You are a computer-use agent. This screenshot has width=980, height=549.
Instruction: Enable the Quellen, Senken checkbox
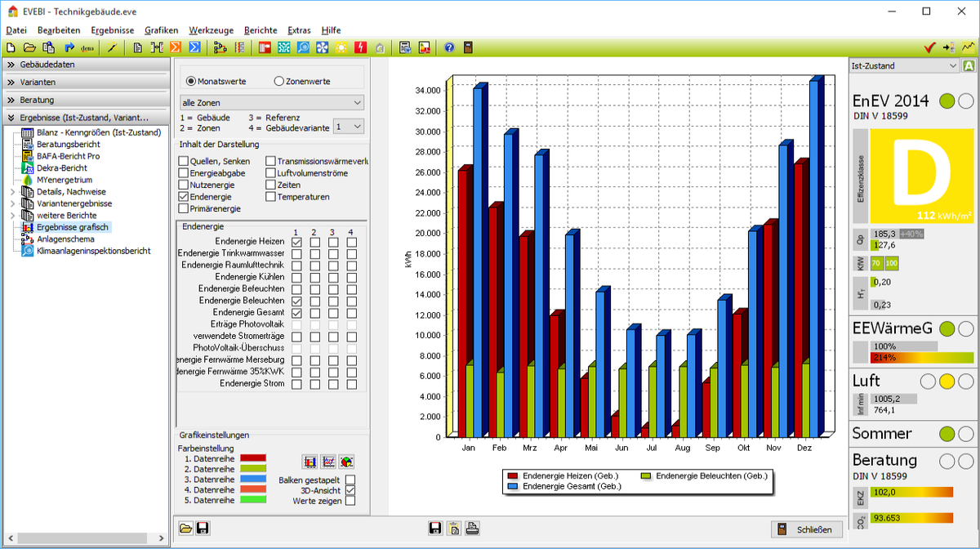(x=184, y=162)
